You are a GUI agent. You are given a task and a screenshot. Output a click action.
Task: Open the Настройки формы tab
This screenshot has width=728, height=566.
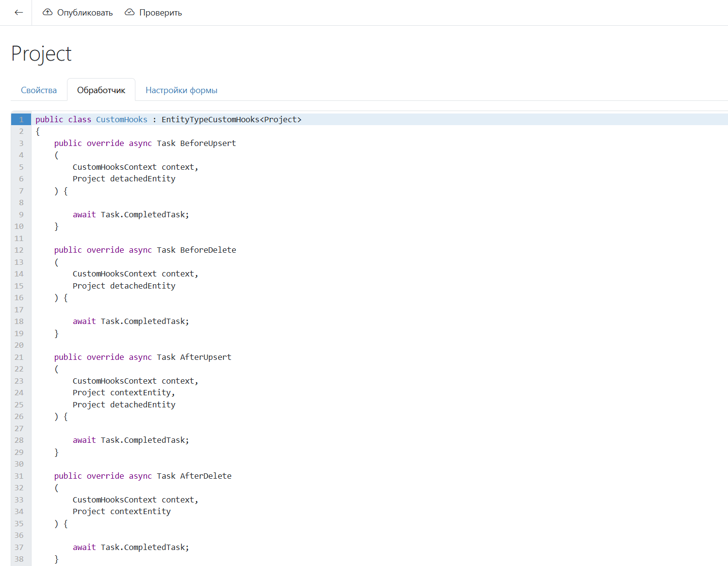click(181, 90)
